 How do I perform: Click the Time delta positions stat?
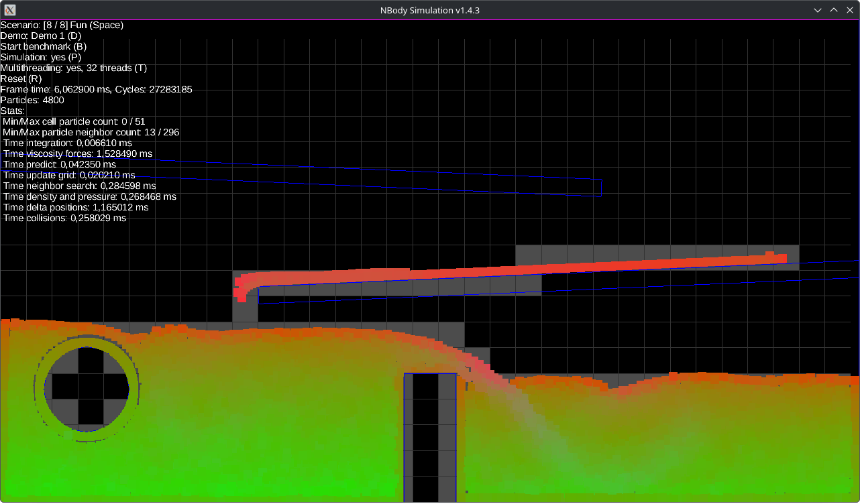pos(76,208)
